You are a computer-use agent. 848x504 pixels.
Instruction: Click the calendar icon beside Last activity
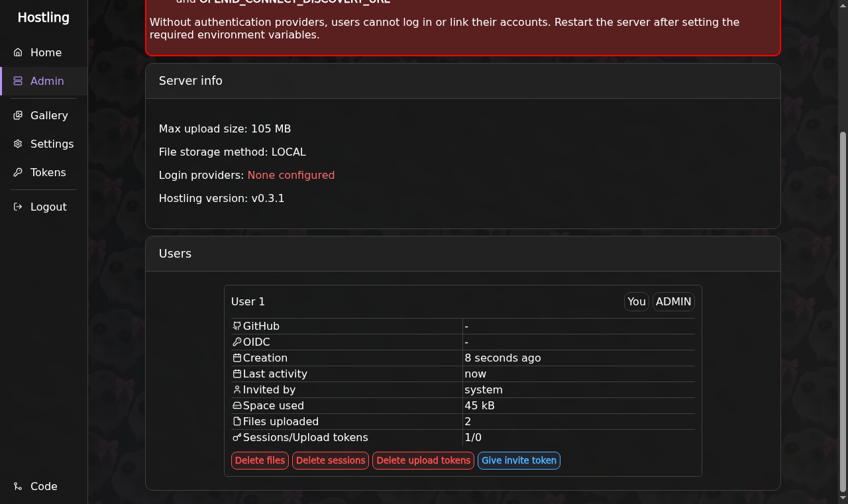tap(237, 374)
